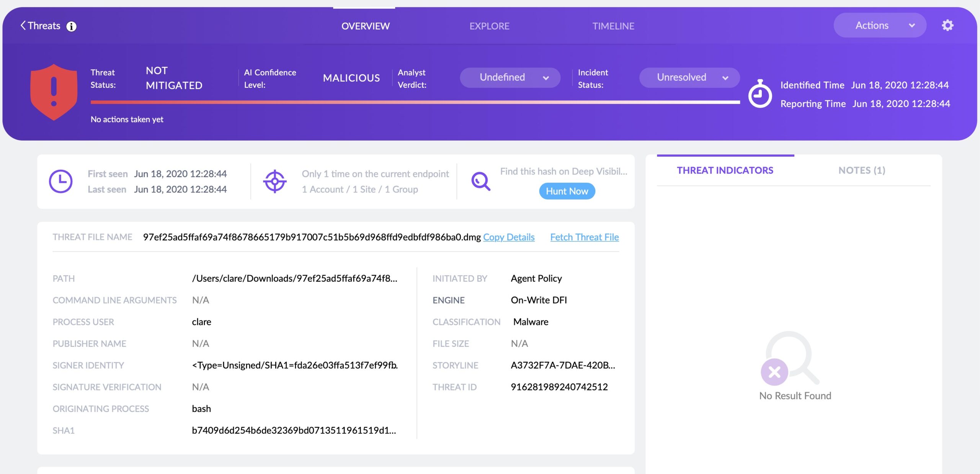Click the Fetch Threat File link
The image size is (980, 474).
pos(584,237)
